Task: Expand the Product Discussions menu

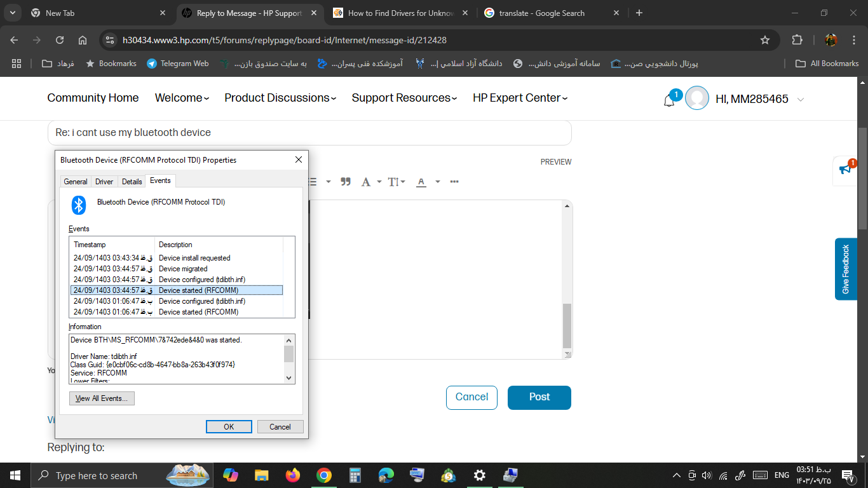Action: [x=280, y=98]
